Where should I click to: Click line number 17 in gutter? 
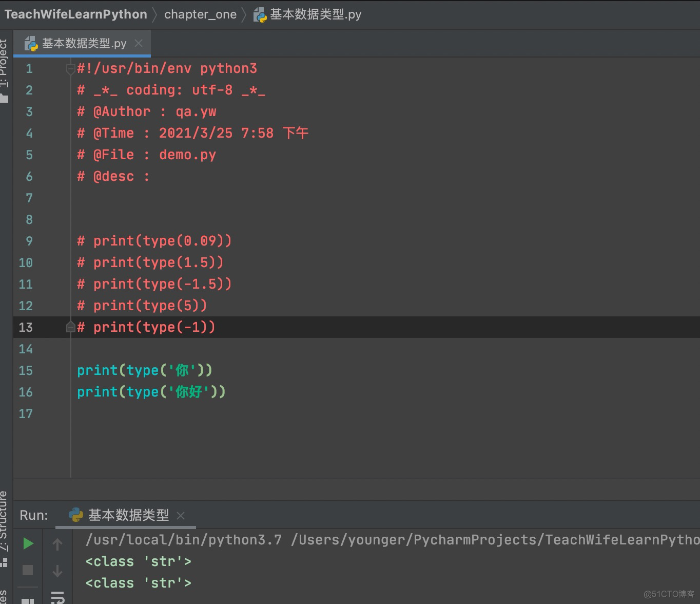(x=26, y=414)
